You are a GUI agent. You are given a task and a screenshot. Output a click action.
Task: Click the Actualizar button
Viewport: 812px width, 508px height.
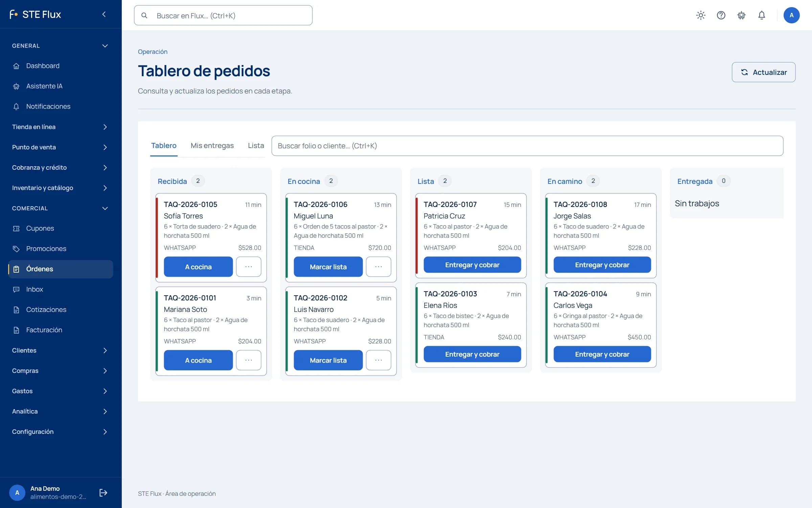(764, 72)
